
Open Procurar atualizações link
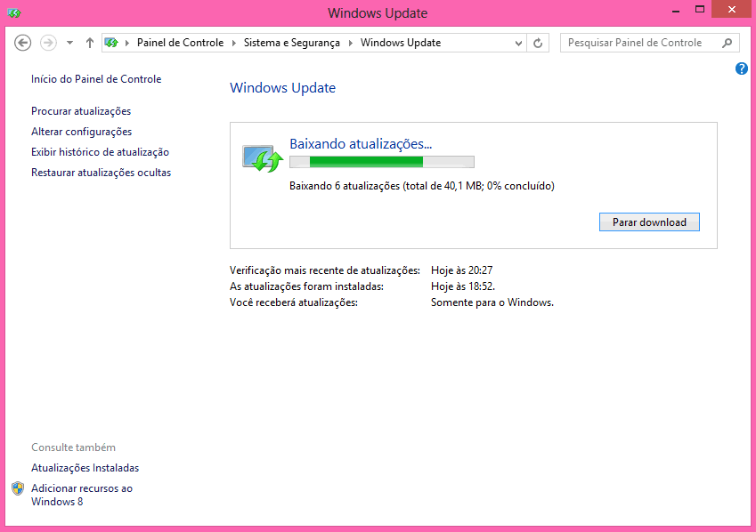tap(81, 111)
